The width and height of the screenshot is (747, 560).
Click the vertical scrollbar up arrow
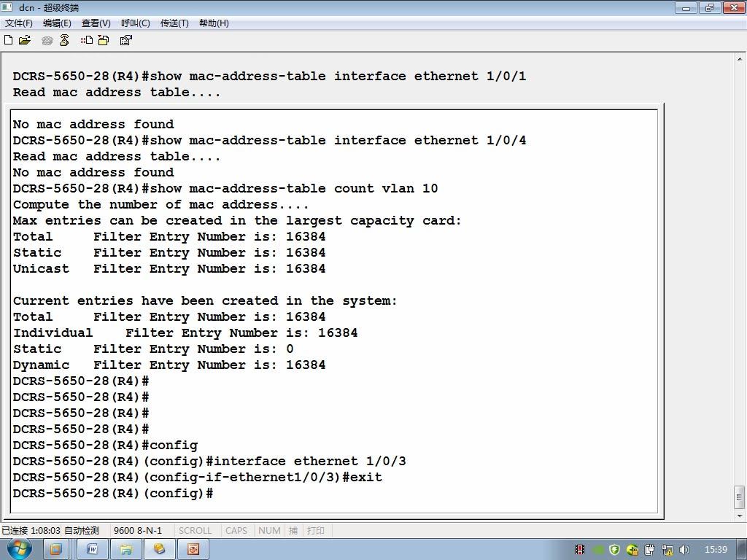click(740, 60)
